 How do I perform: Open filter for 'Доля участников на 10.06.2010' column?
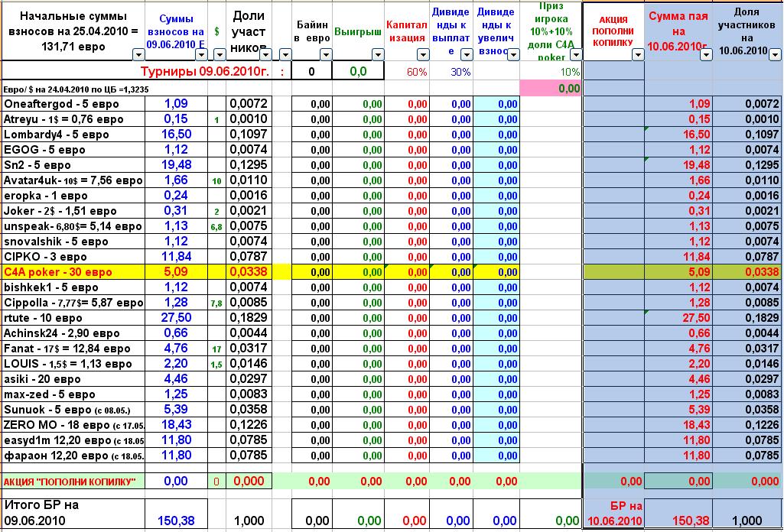(x=775, y=54)
